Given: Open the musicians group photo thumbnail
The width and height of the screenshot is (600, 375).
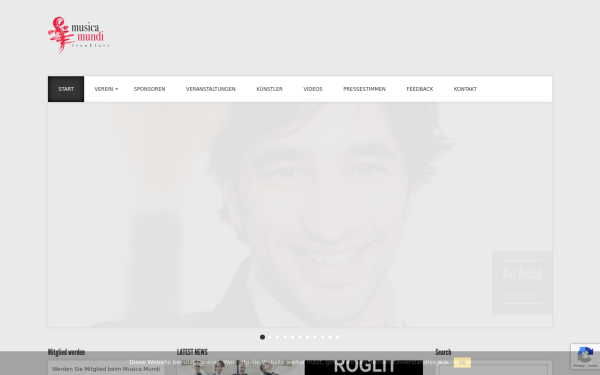Looking at the screenshot, I should [x=240, y=368].
